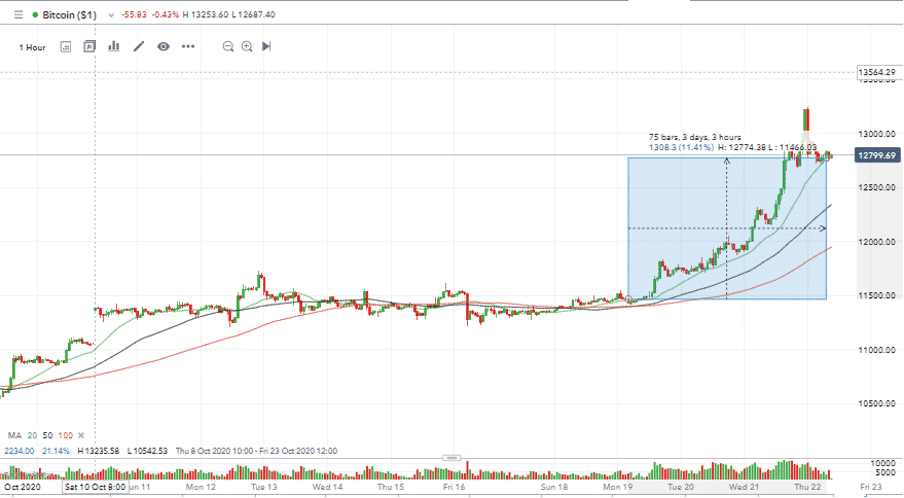
Task: Click the 12000.00 price axis label
Action: (877, 242)
